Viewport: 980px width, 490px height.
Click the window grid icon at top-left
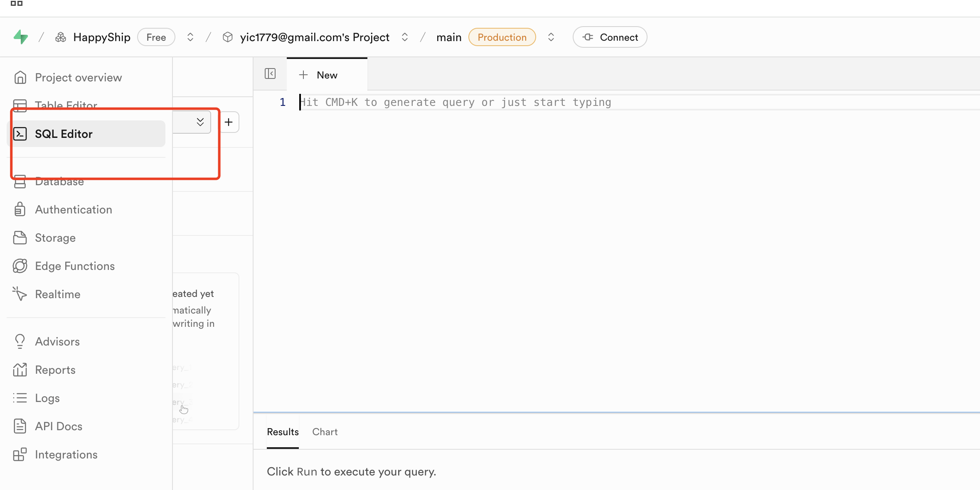coord(17,3)
